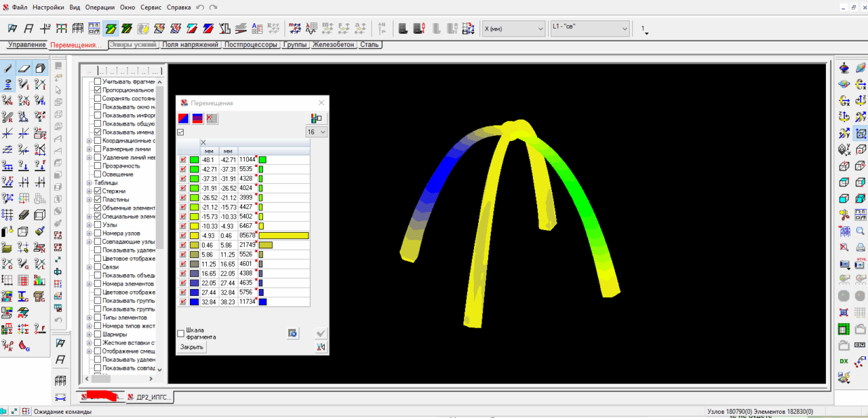Click the Close (X) of Перемещения dialog

321,102
